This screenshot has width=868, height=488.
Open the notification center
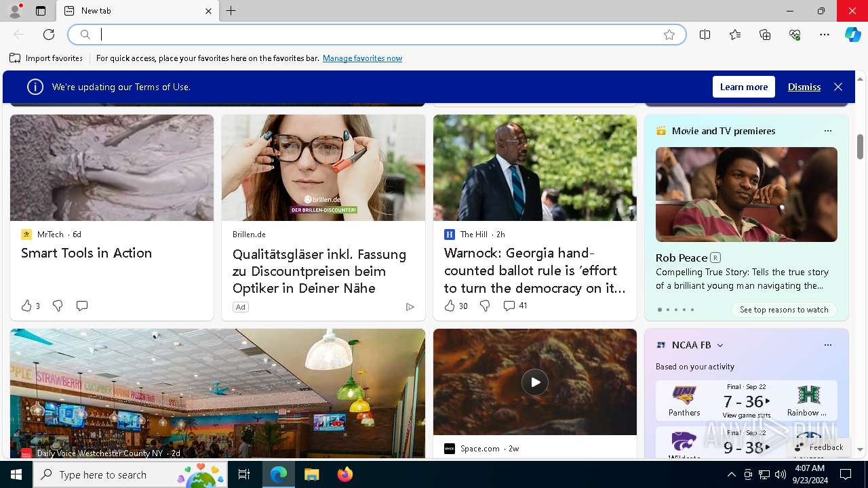[x=846, y=474]
